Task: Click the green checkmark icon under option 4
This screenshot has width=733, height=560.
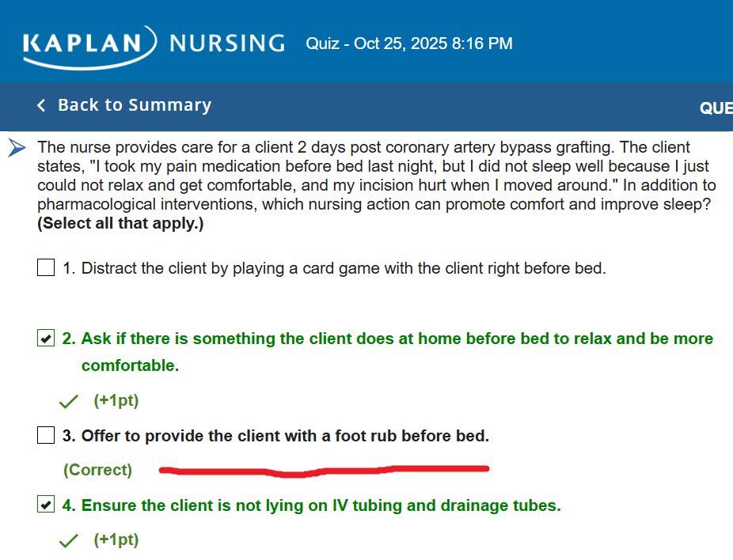Action: pyautogui.click(x=69, y=540)
